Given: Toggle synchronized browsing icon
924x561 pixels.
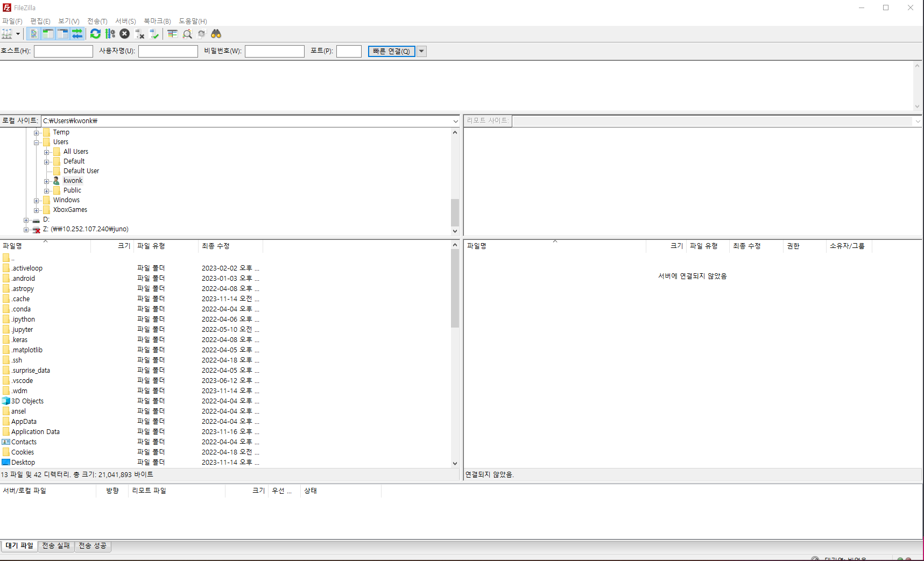Looking at the screenshot, I should point(201,34).
